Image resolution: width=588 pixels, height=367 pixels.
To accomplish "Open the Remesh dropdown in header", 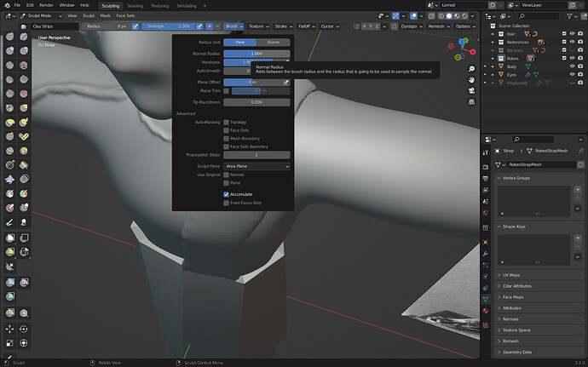I will click(439, 26).
